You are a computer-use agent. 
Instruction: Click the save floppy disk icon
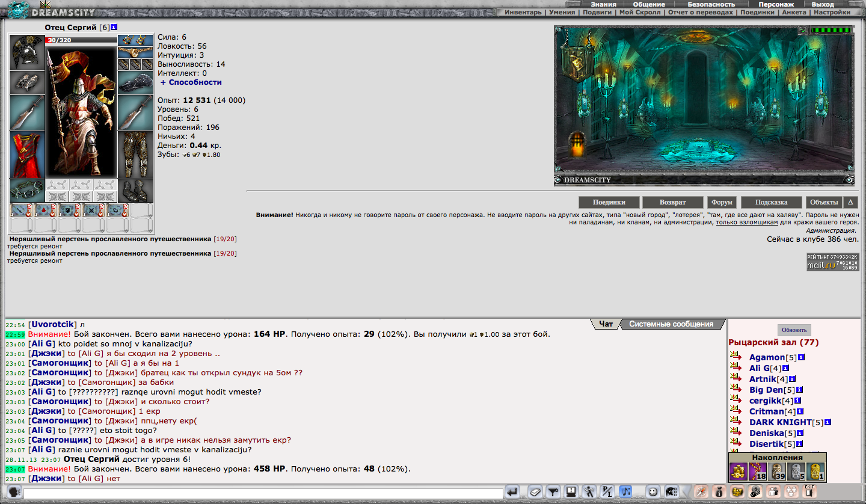tap(571, 492)
